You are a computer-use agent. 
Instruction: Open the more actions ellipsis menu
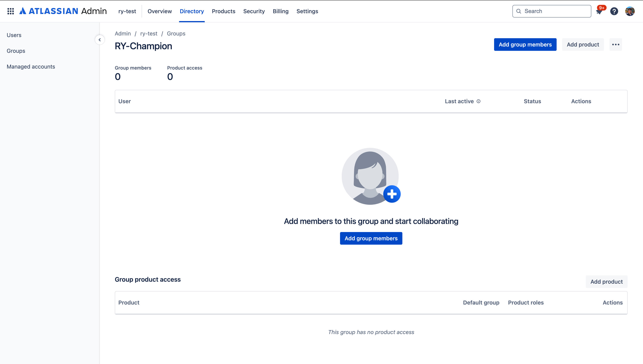tap(615, 45)
